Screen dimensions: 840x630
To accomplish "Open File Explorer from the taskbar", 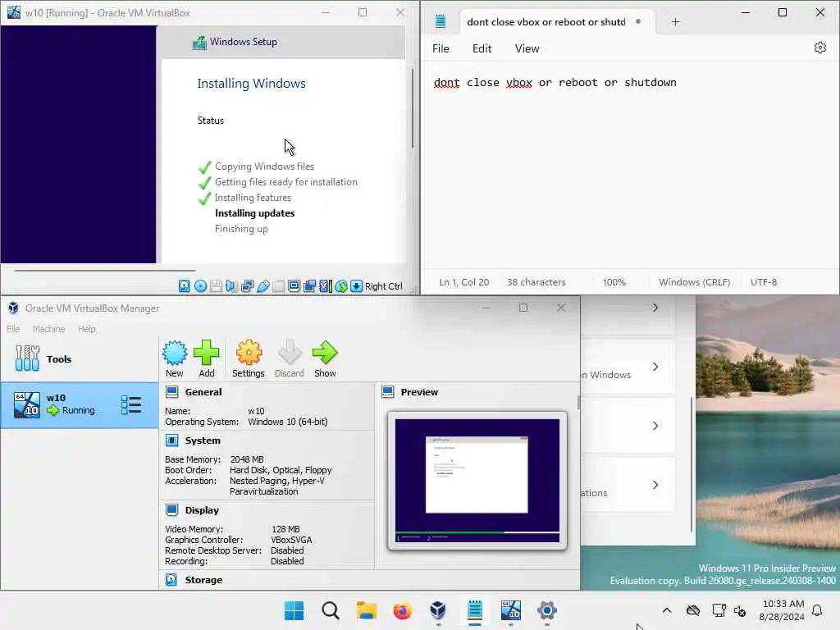I will click(367, 610).
